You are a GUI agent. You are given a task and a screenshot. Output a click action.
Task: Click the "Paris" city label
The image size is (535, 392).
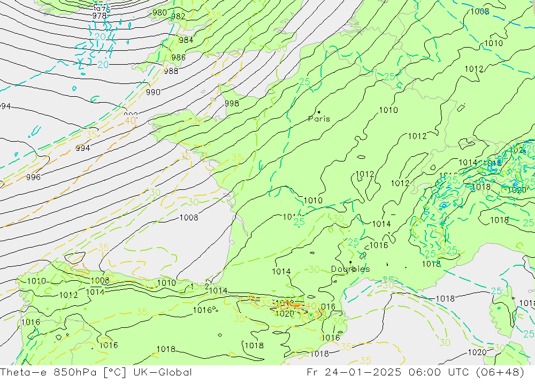(319, 119)
